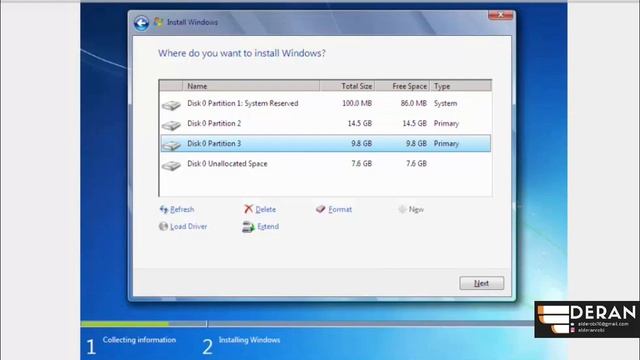Click the 86.0 MB free space cell

413,104
